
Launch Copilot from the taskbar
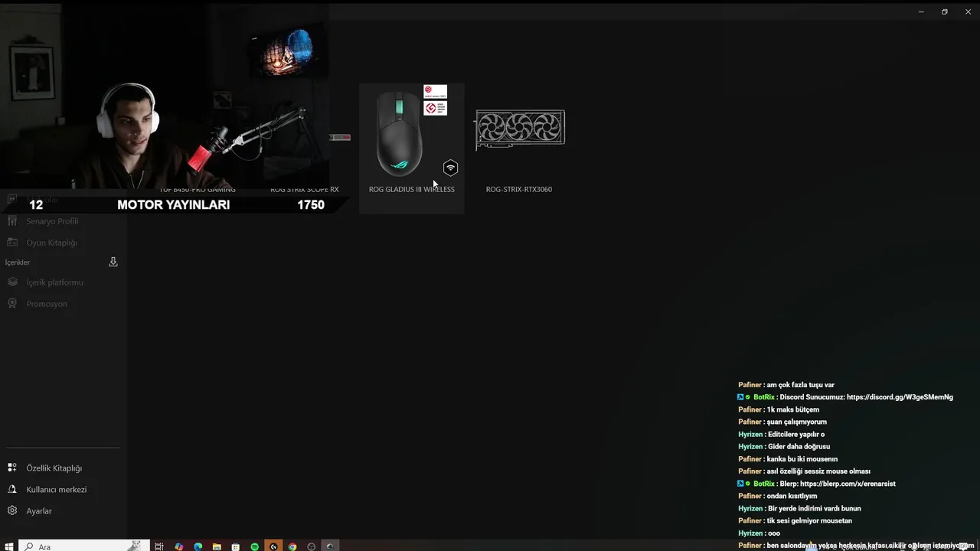[178, 546]
